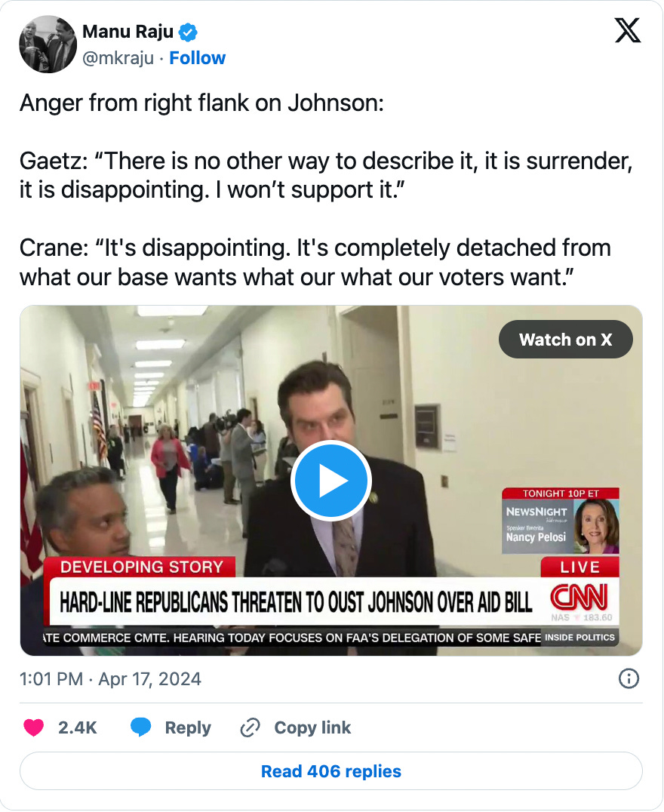Click the Watch on X button
The image size is (664, 812).
566,339
